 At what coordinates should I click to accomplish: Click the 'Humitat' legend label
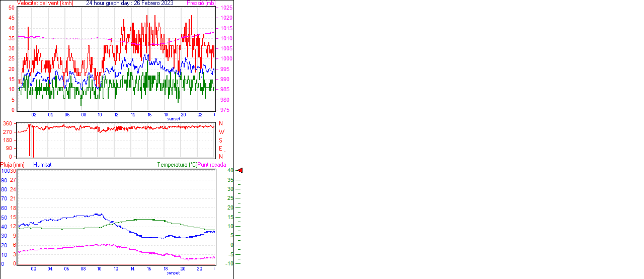pos(42,165)
